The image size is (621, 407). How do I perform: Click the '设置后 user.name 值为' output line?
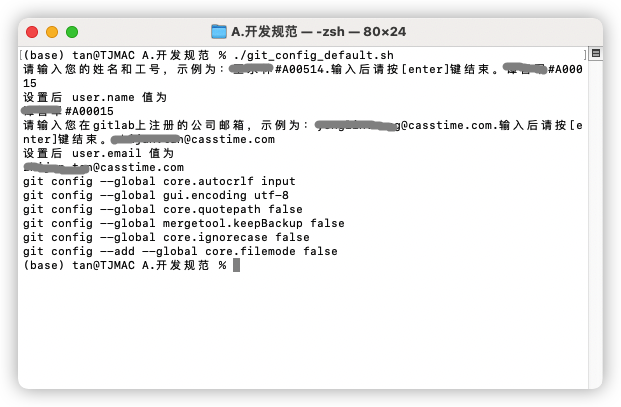tap(94, 97)
